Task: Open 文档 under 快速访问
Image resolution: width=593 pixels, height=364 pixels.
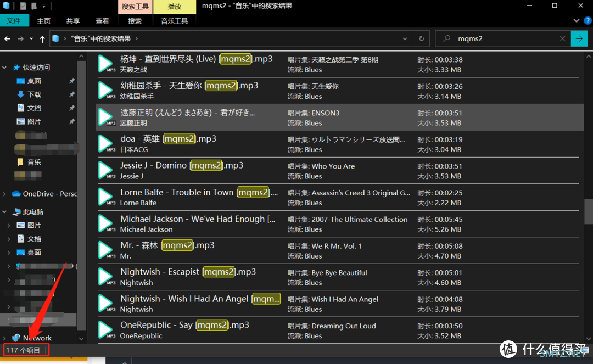Action: (x=34, y=108)
